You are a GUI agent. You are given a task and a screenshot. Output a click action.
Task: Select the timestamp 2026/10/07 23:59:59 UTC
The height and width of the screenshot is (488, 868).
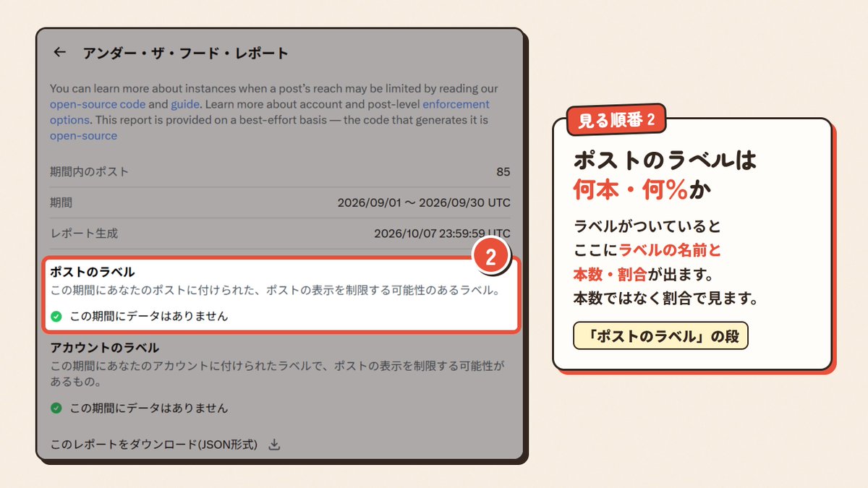[442, 234]
